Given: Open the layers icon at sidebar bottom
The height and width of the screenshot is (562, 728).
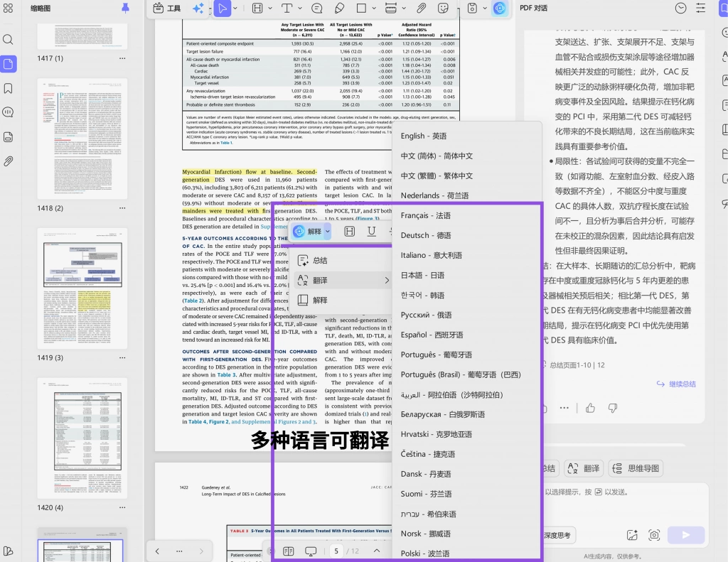Looking at the screenshot, I should 8,551.
